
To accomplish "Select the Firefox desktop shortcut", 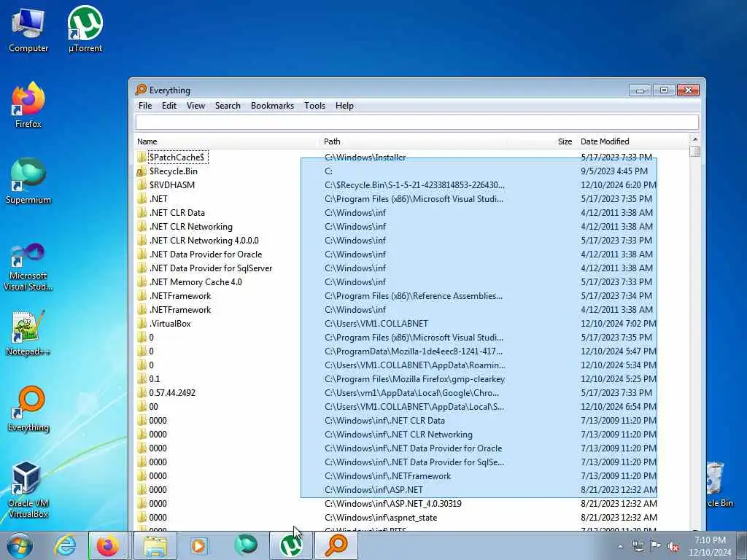I will [28, 106].
